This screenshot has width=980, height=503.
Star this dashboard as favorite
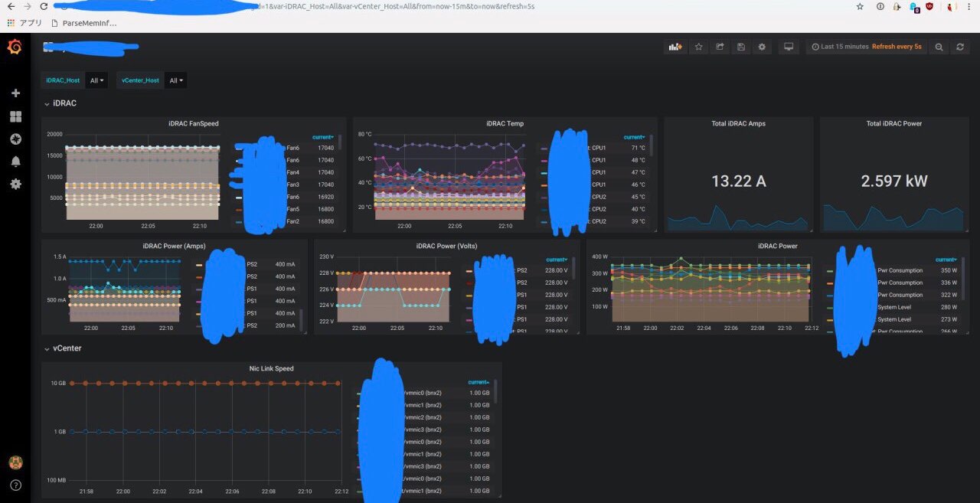698,47
